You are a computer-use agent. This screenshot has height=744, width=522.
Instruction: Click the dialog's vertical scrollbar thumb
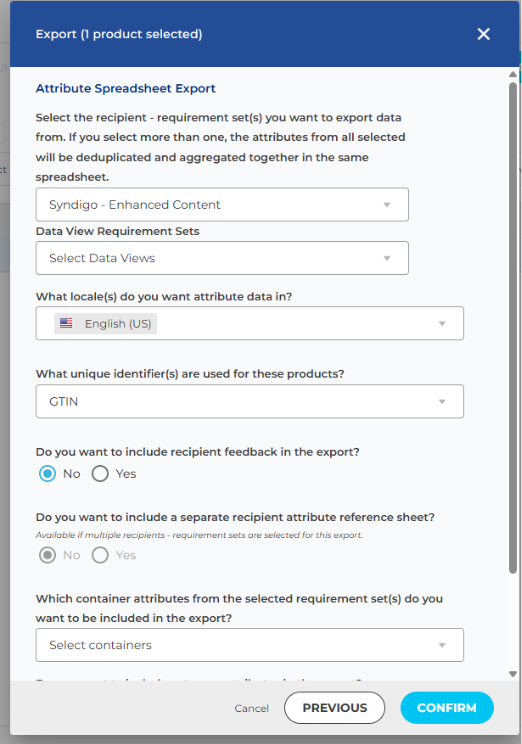point(513,328)
